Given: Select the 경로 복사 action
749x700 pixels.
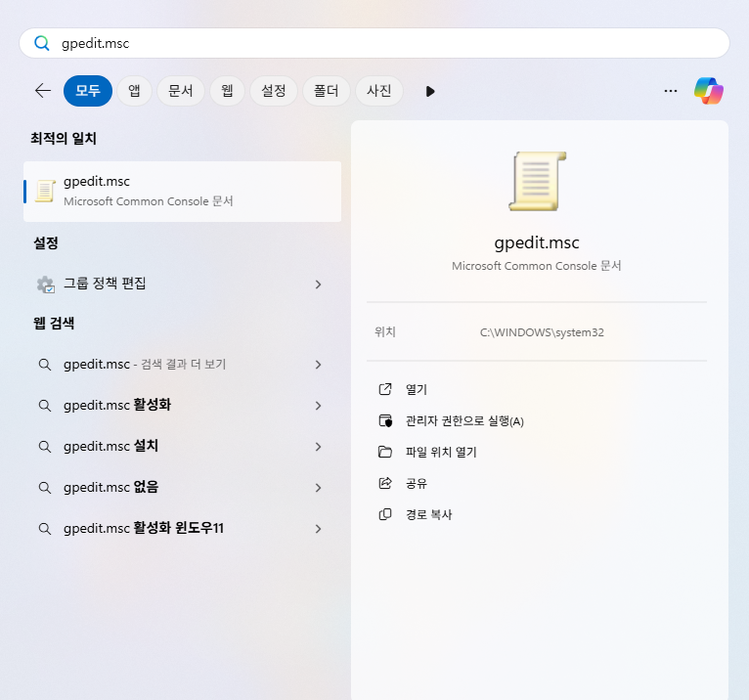Looking at the screenshot, I should [x=428, y=514].
